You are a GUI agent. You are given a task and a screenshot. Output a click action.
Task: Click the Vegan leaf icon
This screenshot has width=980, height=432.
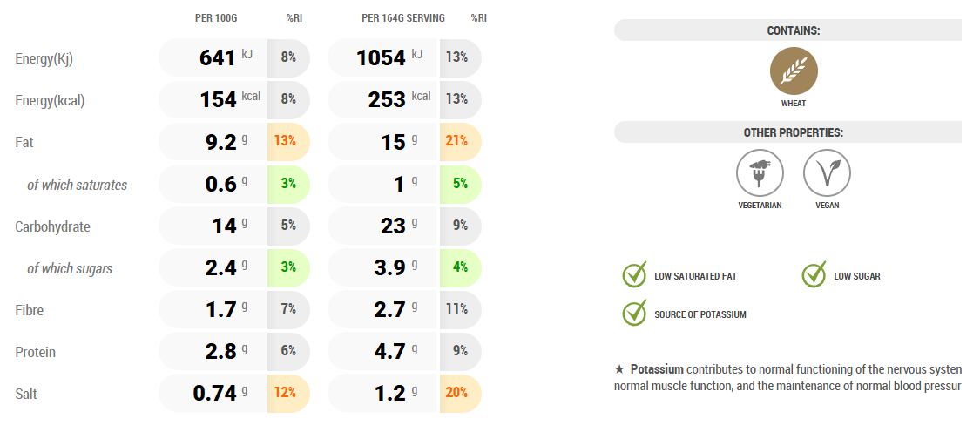[x=827, y=172]
